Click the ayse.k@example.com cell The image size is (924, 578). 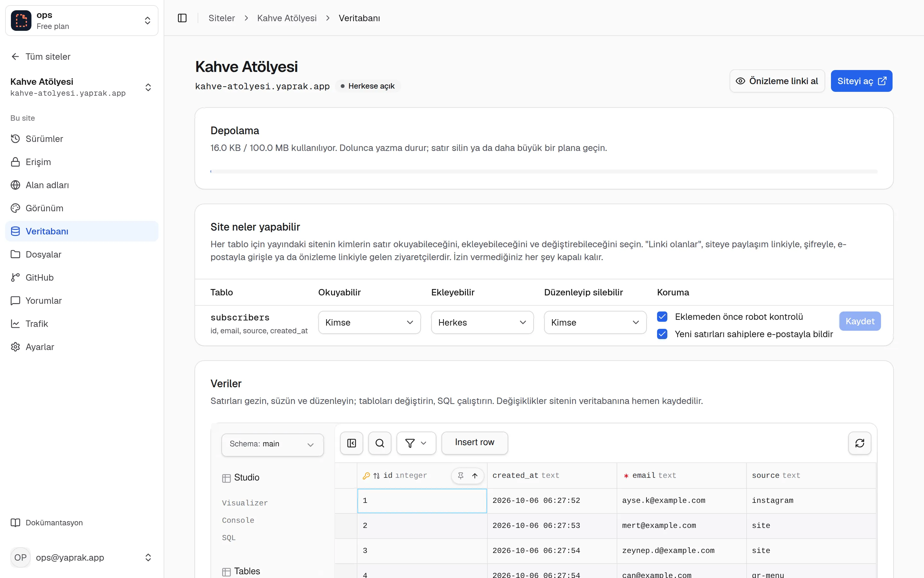681,500
